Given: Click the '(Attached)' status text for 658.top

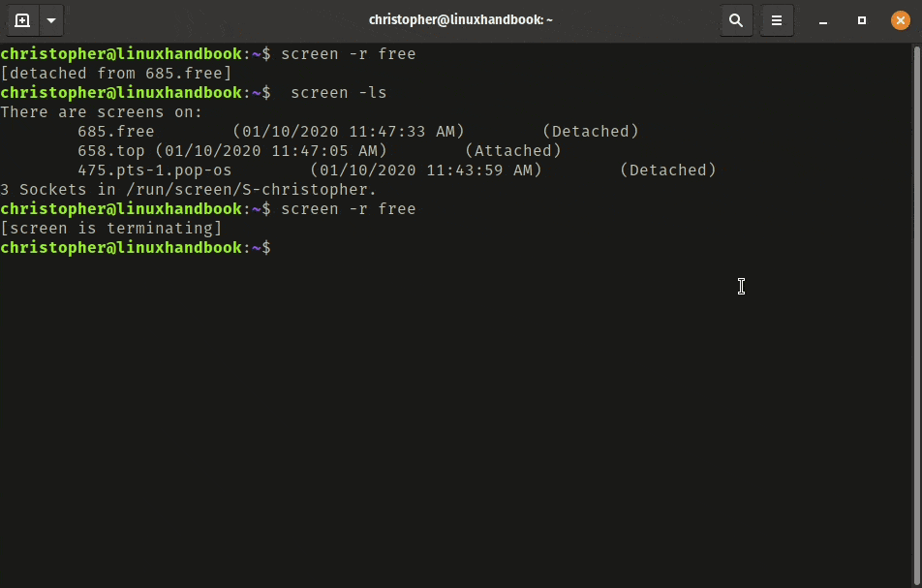Looking at the screenshot, I should [x=514, y=150].
